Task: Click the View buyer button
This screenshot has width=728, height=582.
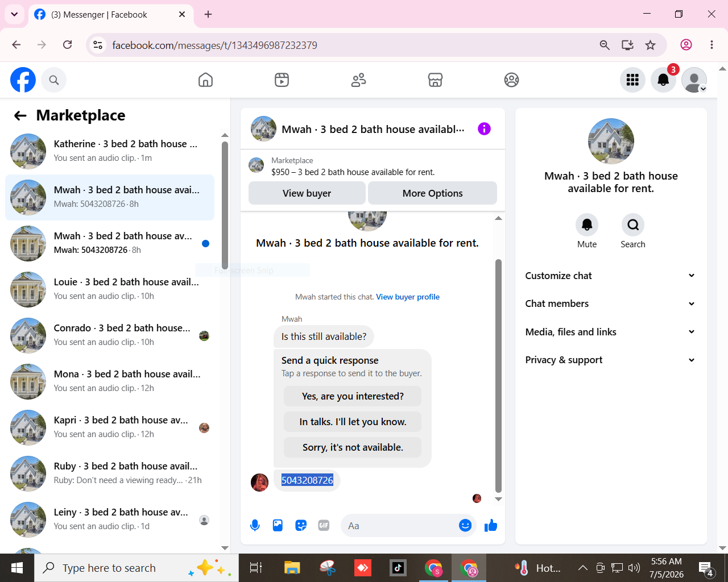Action: tap(307, 193)
